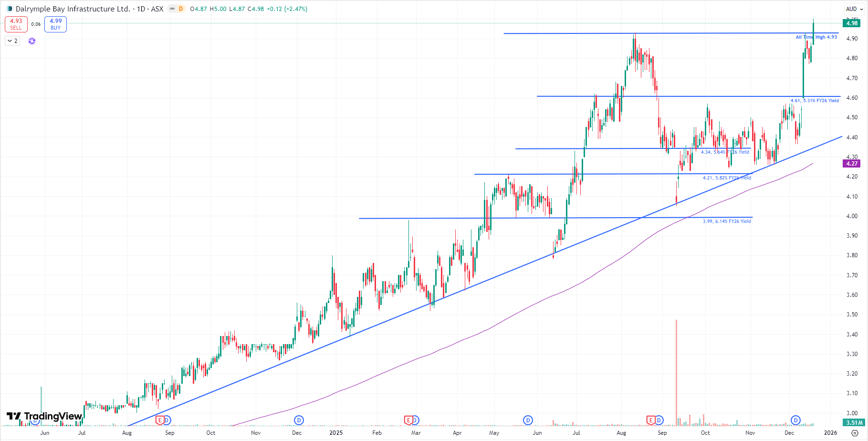This screenshot has height=441, width=868.
Task: Click the purple 4.27 moving average price label
Action: 852,164
